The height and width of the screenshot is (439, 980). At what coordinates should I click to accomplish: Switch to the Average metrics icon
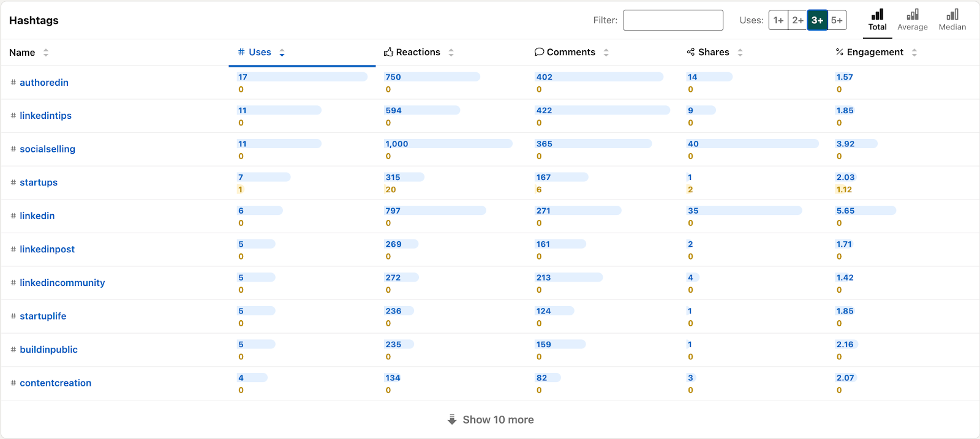[x=912, y=20]
